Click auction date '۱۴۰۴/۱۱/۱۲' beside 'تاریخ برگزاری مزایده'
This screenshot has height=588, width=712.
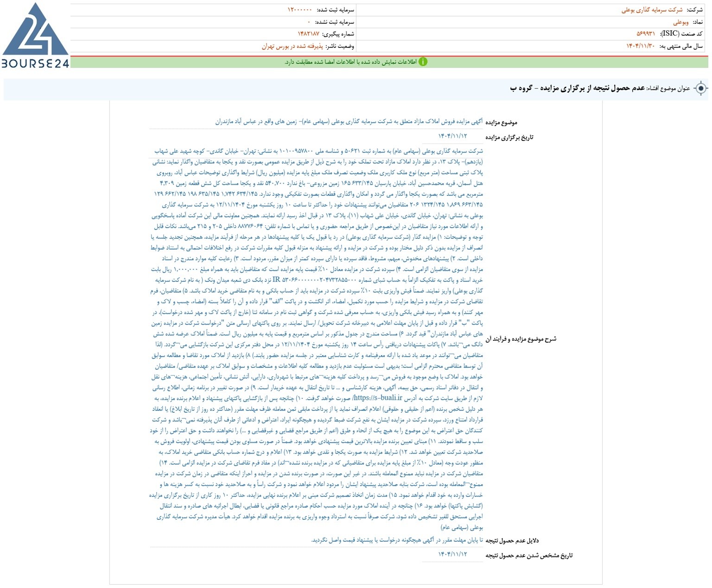tap(453, 136)
